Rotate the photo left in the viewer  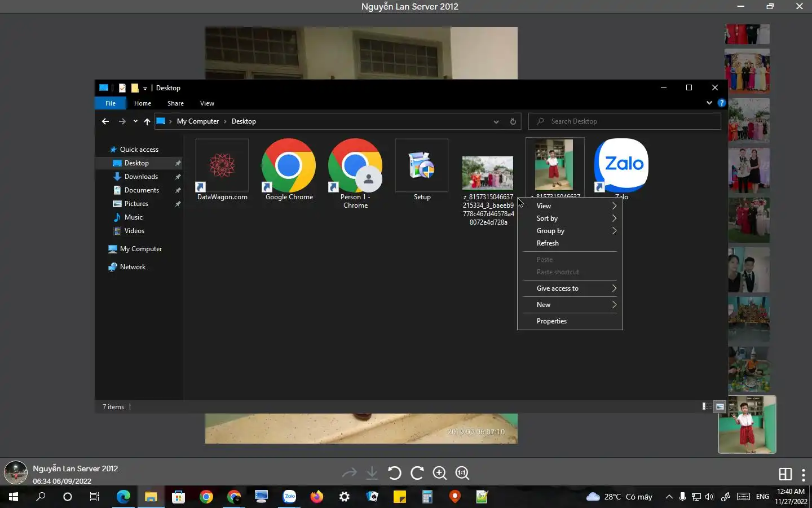coord(395,473)
